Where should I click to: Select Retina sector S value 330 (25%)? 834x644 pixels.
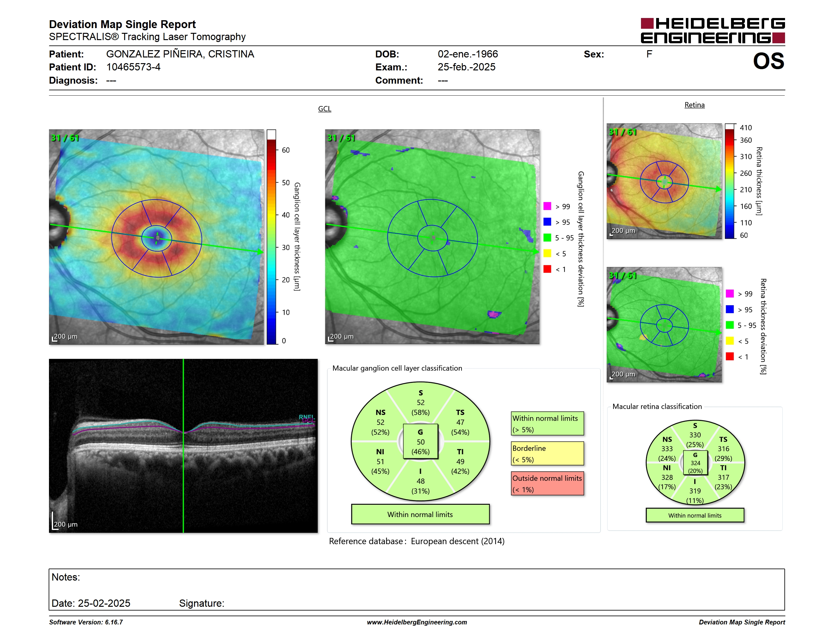click(x=695, y=435)
